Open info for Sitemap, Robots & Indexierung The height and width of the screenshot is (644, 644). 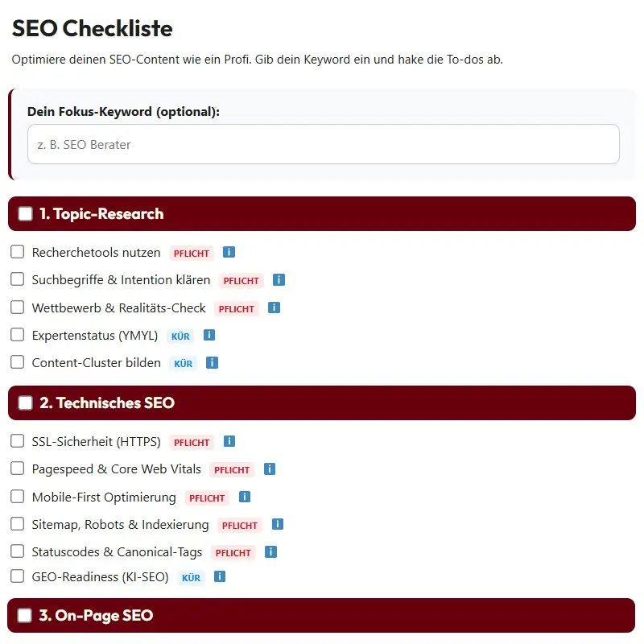278,524
